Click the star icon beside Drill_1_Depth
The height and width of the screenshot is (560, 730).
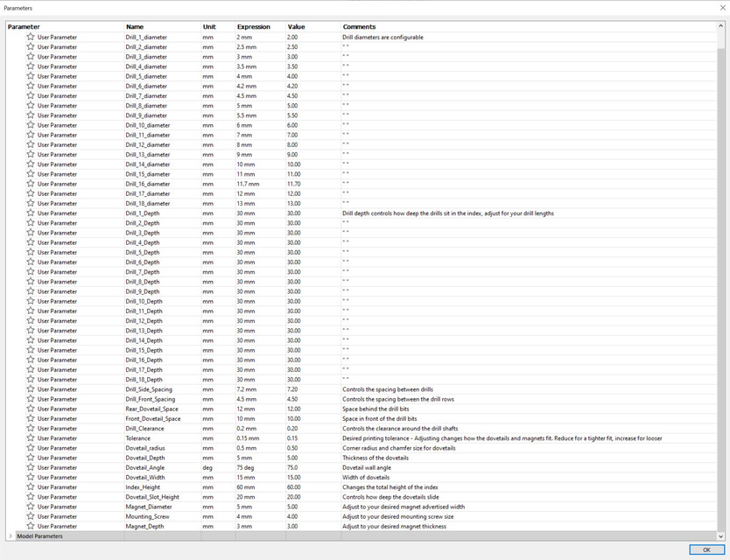(31, 213)
